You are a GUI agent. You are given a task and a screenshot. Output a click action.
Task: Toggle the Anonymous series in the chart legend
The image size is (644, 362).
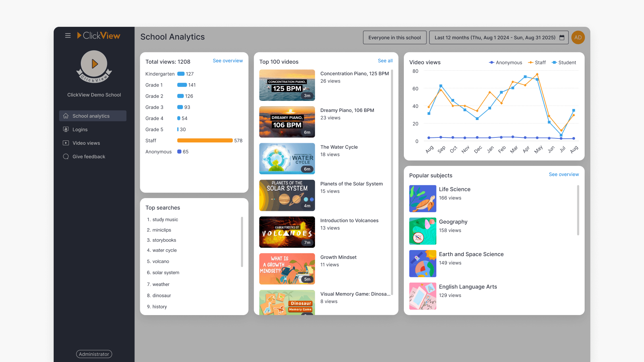pyautogui.click(x=505, y=62)
